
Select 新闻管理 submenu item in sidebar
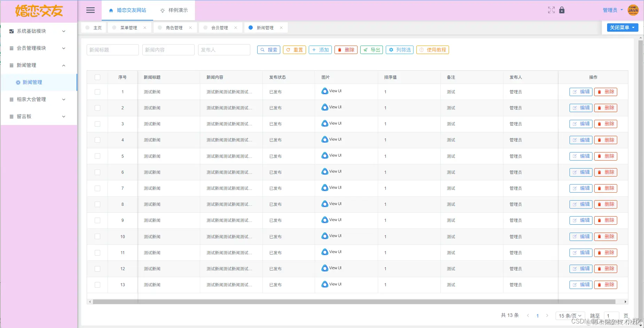(39, 83)
